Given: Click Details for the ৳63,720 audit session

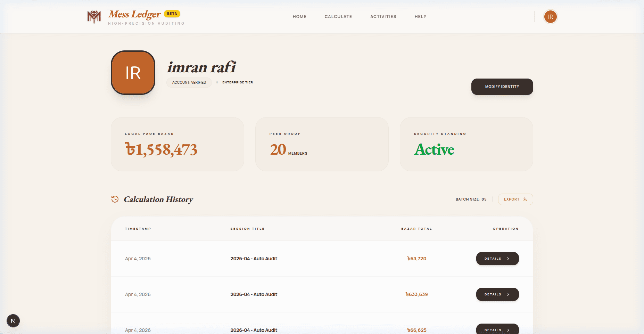Looking at the screenshot, I should coord(497,259).
